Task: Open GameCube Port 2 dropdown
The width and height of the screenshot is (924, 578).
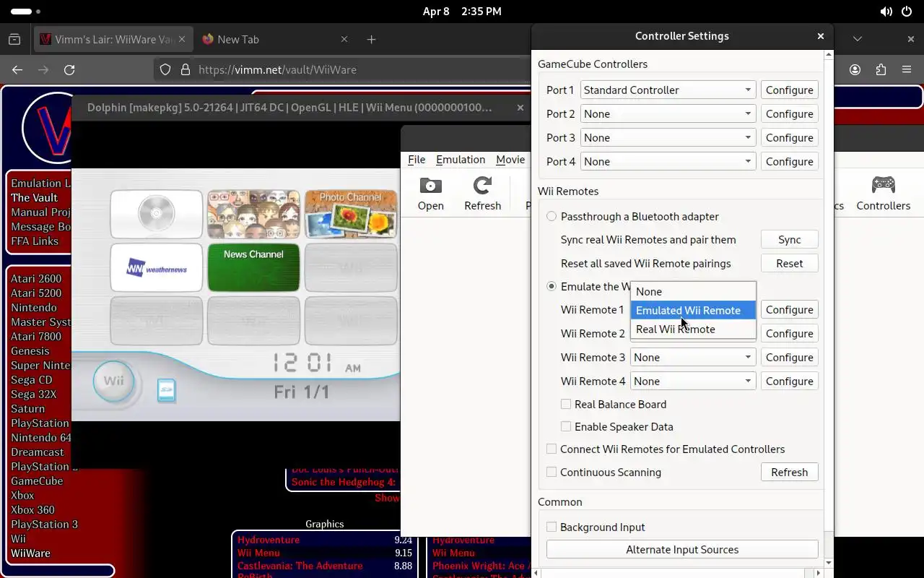Action: tap(668, 113)
